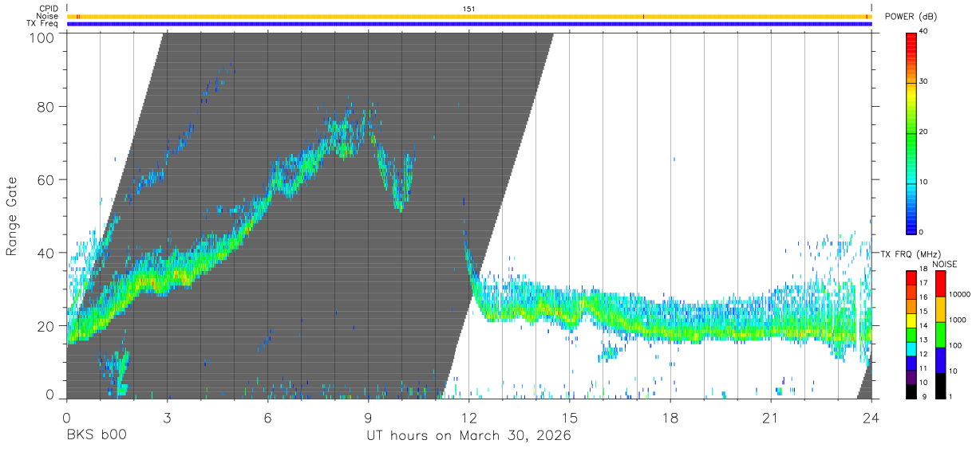Click noise scale label '100'
Image resolution: width=980 pixels, height=452 pixels.
954,345
